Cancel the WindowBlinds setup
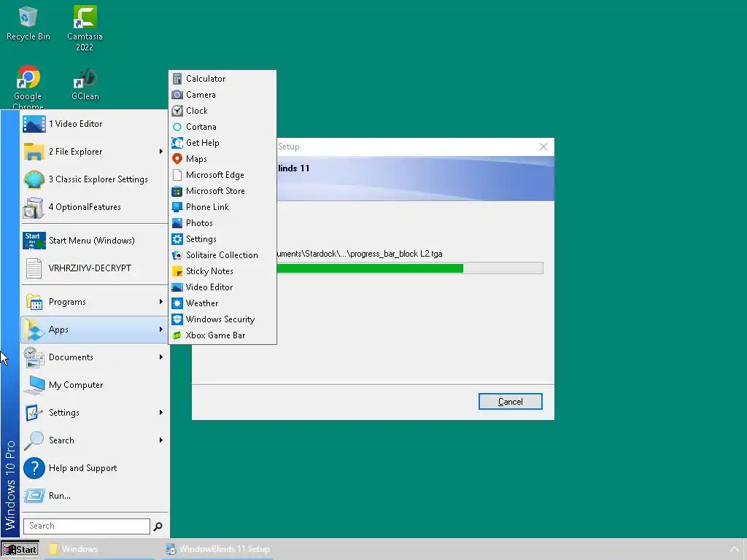Viewport: 747px width, 560px height. 510,402
